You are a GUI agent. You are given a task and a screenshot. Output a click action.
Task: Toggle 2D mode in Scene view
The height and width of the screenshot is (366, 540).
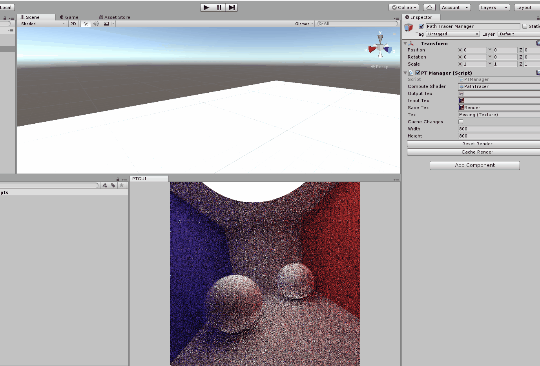tap(73, 24)
